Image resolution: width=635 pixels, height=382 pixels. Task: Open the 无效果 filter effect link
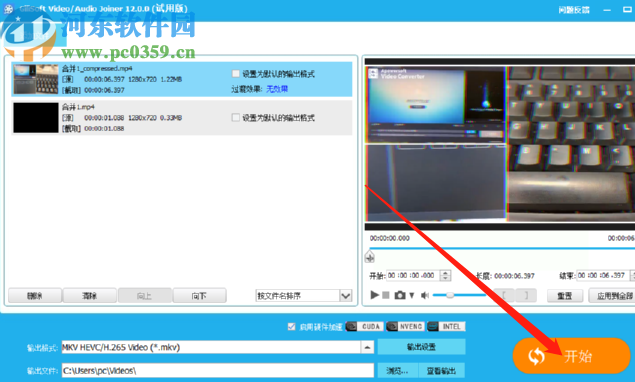pyautogui.click(x=277, y=89)
